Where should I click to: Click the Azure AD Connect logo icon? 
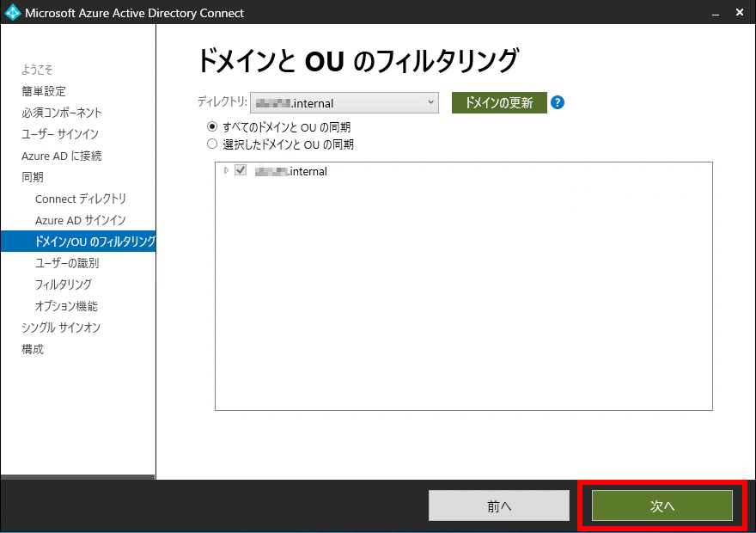13,13
